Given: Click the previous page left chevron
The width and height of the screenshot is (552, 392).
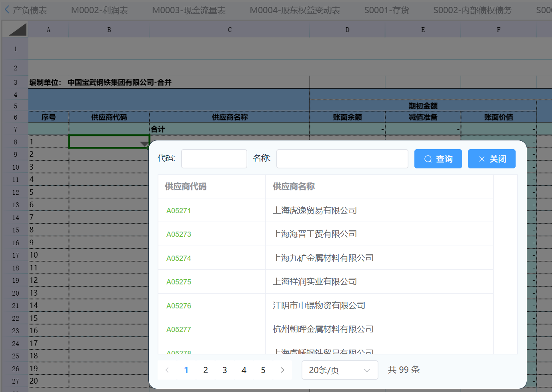Looking at the screenshot, I should [x=167, y=370].
